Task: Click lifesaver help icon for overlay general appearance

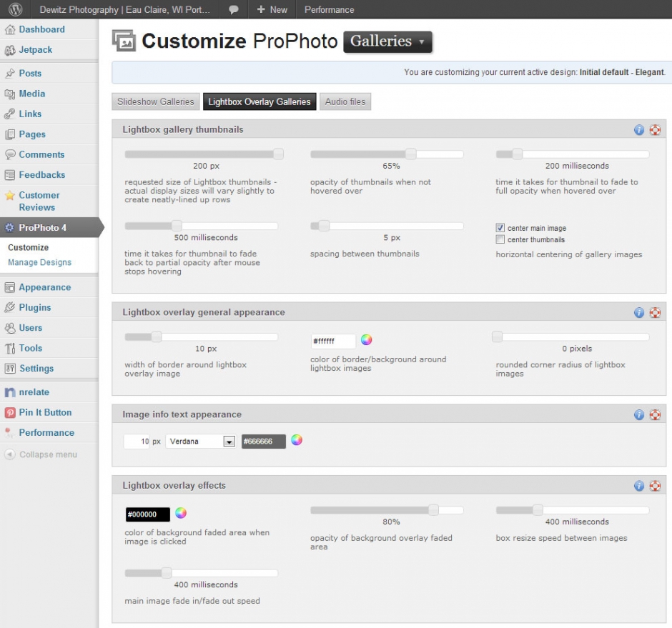Action: click(655, 313)
